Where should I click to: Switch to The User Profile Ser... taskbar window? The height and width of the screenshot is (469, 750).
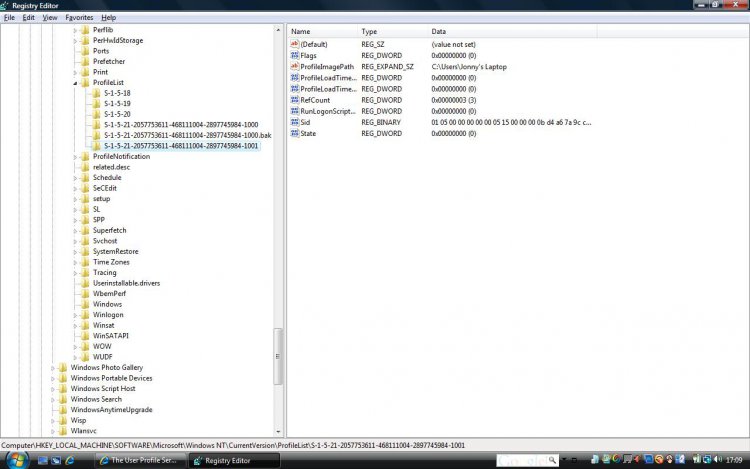140,460
